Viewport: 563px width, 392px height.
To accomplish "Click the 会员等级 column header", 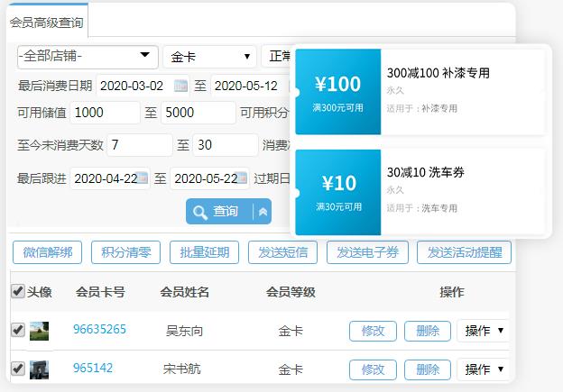I will pyautogui.click(x=291, y=292).
